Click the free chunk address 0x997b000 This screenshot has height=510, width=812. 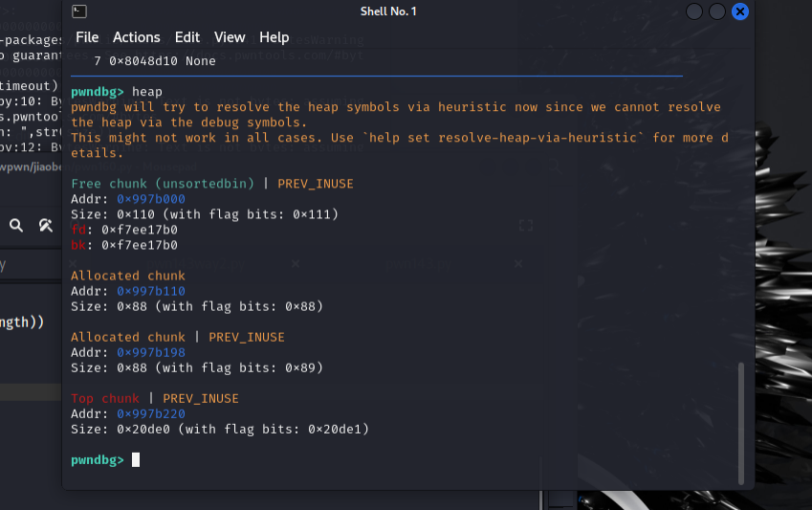(151, 199)
